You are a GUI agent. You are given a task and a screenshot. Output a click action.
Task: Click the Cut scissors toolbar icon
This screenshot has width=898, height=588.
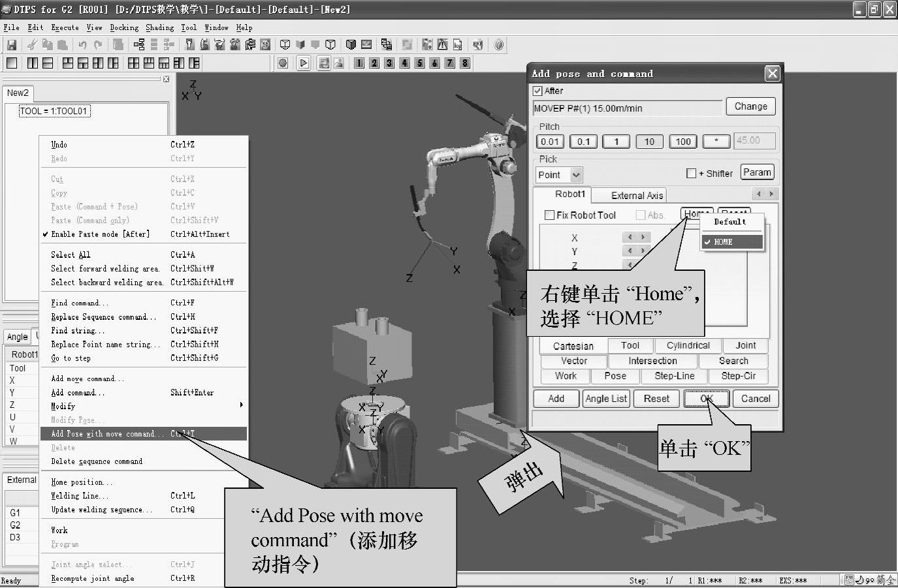[31, 45]
